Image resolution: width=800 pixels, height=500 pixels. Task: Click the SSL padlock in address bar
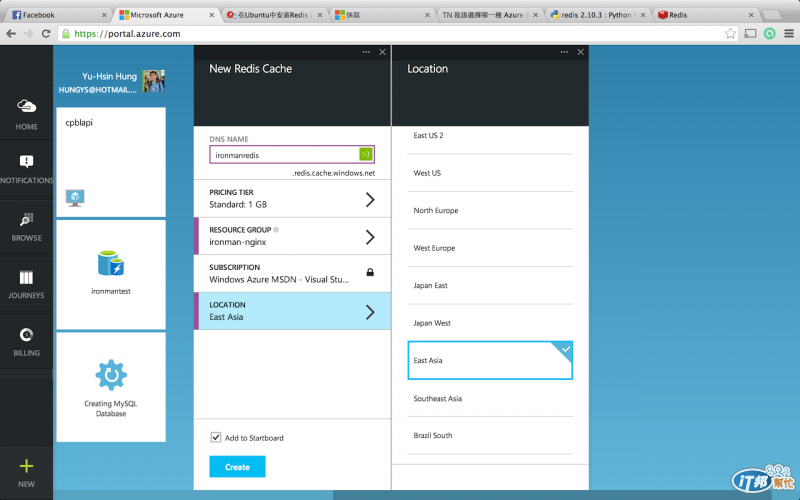tap(65, 34)
